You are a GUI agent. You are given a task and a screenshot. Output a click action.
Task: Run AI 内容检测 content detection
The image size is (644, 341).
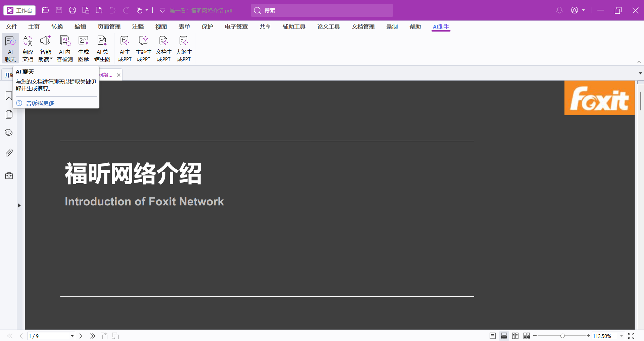[65, 49]
